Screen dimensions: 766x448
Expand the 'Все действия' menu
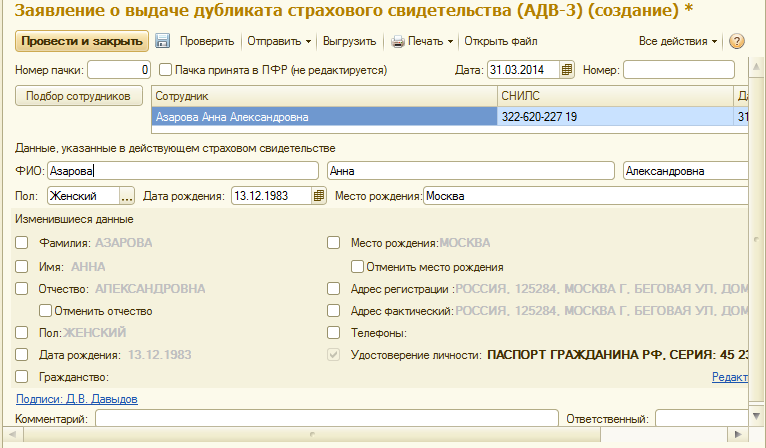[x=678, y=41]
